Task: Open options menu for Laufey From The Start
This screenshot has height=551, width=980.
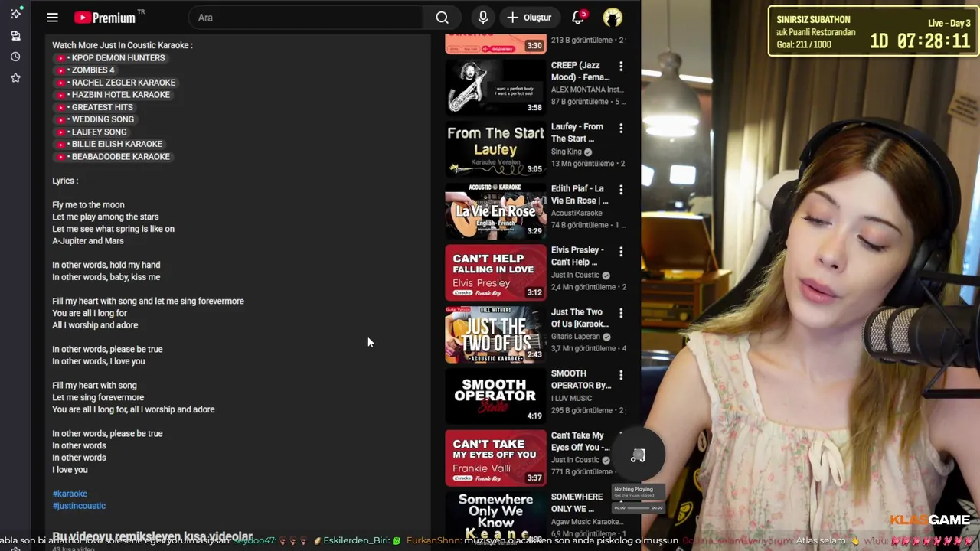Action: click(621, 128)
